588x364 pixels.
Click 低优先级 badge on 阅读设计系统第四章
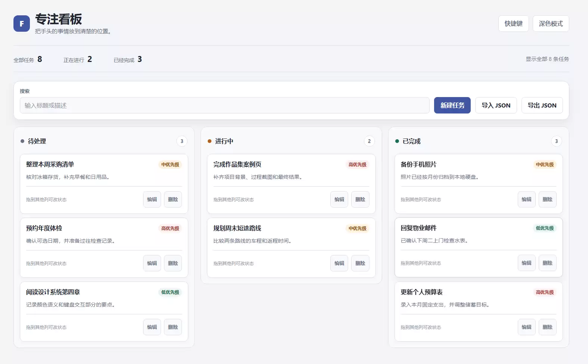pyautogui.click(x=170, y=292)
